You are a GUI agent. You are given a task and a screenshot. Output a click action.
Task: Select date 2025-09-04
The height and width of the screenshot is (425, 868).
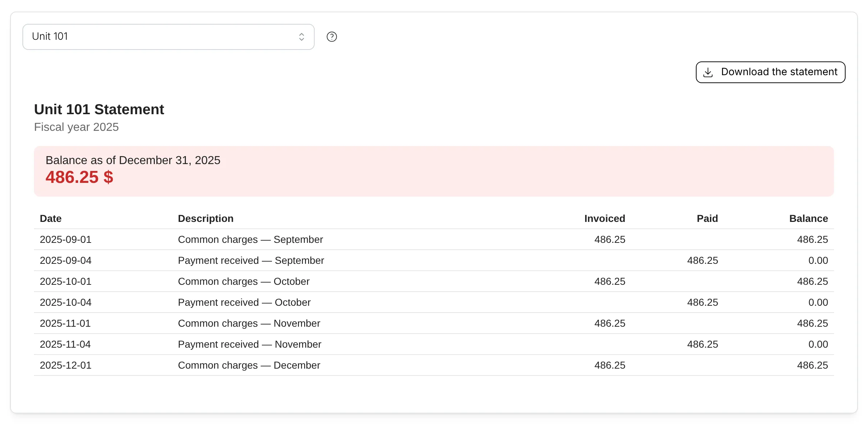[x=65, y=261]
